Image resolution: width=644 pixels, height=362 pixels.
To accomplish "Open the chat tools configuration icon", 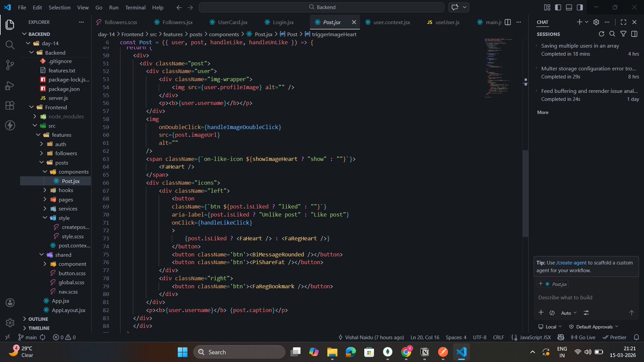I will [586, 313].
